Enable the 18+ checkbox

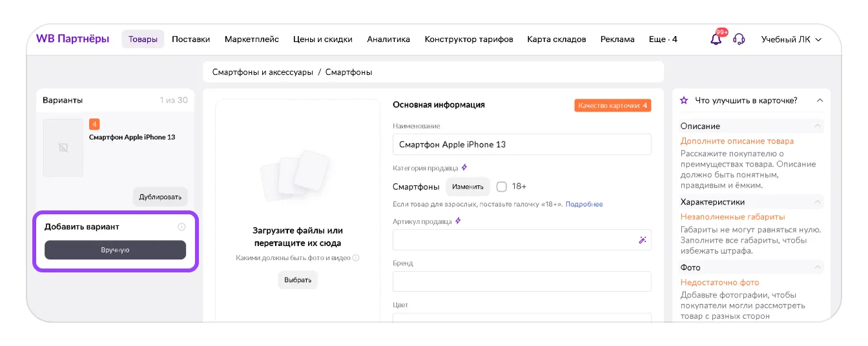coord(502,187)
